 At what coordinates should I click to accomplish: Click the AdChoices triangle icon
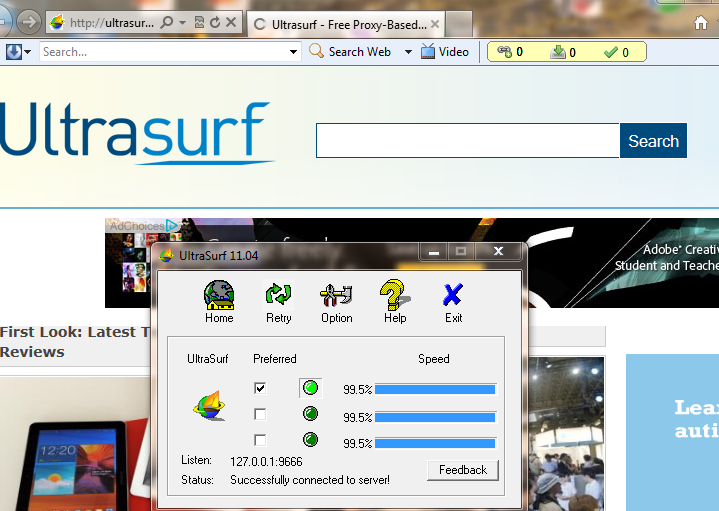pos(172,225)
